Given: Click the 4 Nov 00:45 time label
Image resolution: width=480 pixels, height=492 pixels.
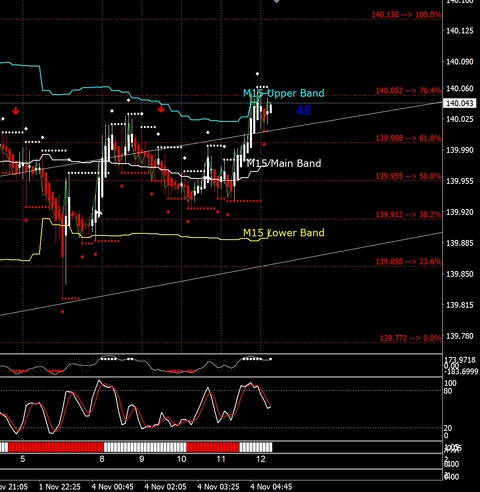Looking at the screenshot, I should click(113, 487).
